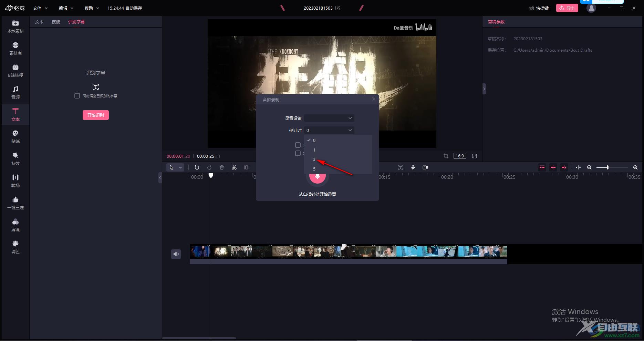This screenshot has width=644, height=341.
Task: Open the effects (特效) section
Action: point(15,159)
